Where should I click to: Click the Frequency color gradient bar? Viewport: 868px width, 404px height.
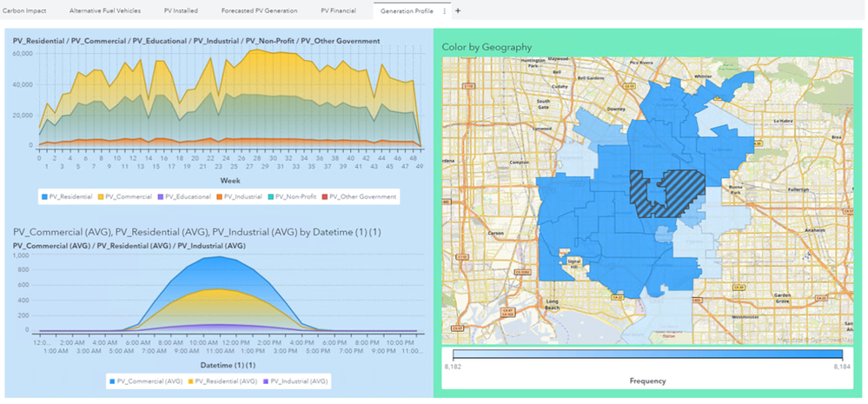pyautogui.click(x=647, y=354)
